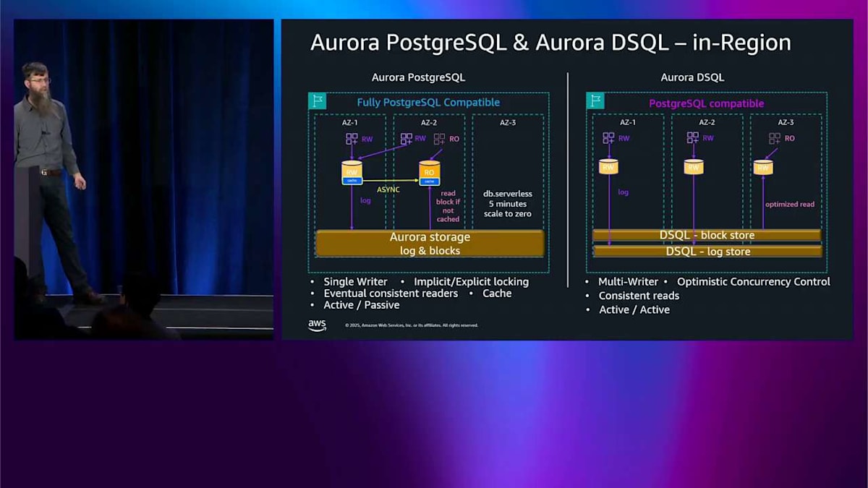Click the Implicit/Explicit locking bullet
Image resolution: width=868 pixels, height=488 pixels.
471,281
